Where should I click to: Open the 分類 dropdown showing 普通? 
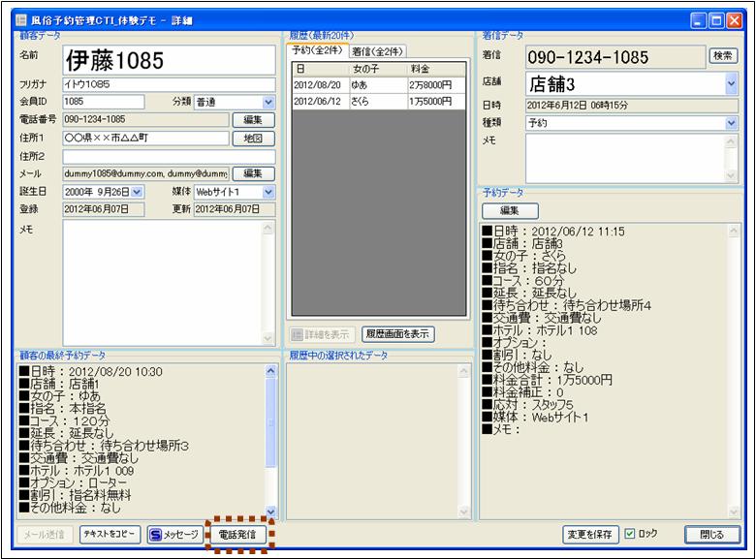coord(268,102)
